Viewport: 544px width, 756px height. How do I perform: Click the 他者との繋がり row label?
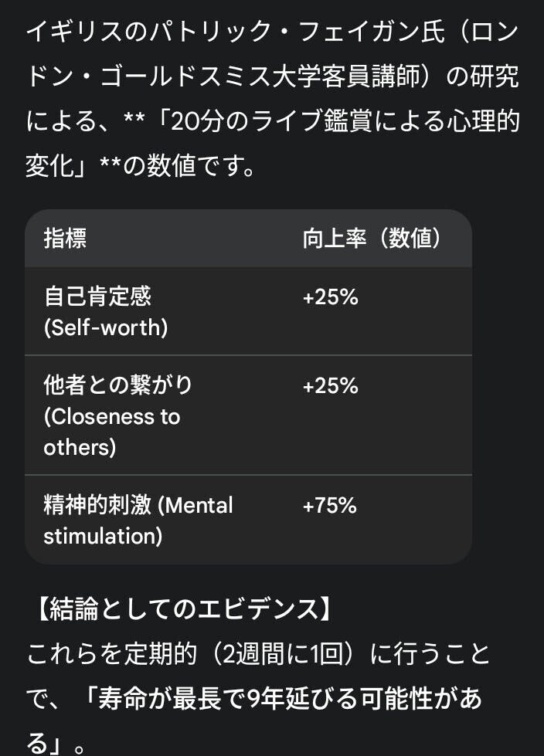pyautogui.click(x=117, y=385)
